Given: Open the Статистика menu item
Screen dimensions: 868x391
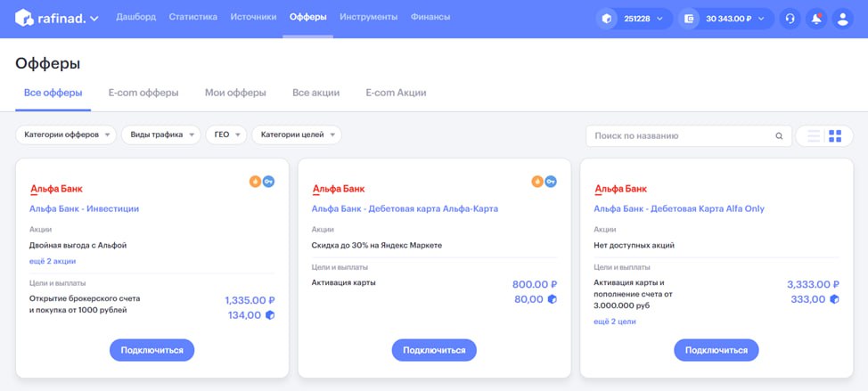Looking at the screenshot, I should [x=192, y=17].
